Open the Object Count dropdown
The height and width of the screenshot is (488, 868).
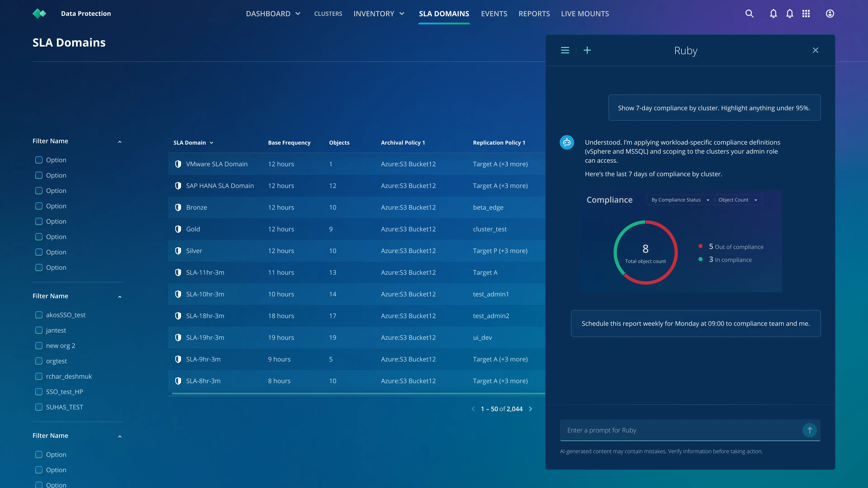coord(737,200)
